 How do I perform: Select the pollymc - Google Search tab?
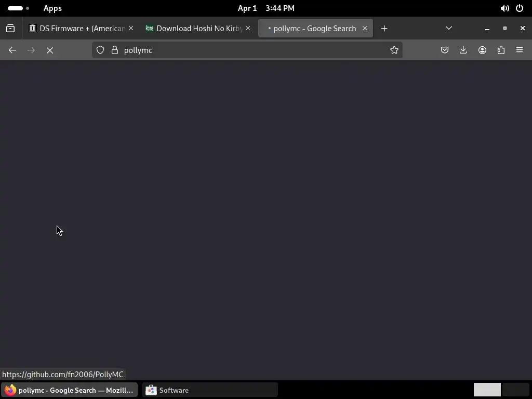click(315, 28)
